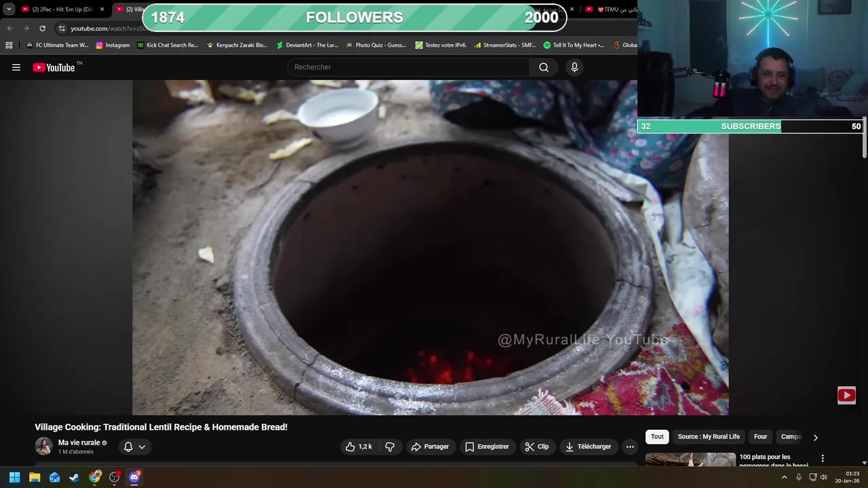Create a Clip from the video
The image size is (868, 488).
tap(537, 447)
